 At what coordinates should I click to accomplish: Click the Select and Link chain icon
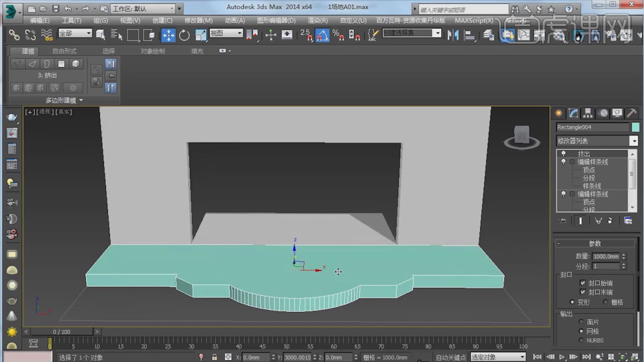[x=14, y=35]
